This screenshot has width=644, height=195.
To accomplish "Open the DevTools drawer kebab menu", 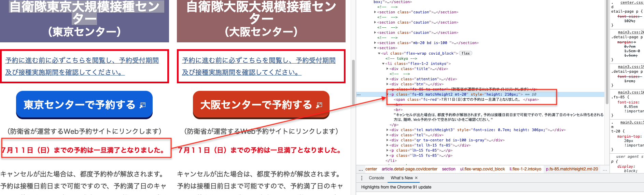I will pyautogui.click(x=362, y=178).
